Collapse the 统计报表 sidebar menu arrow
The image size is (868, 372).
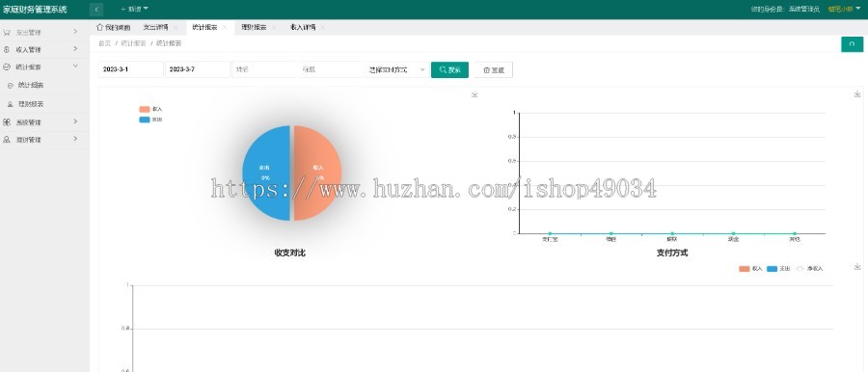click(75, 66)
